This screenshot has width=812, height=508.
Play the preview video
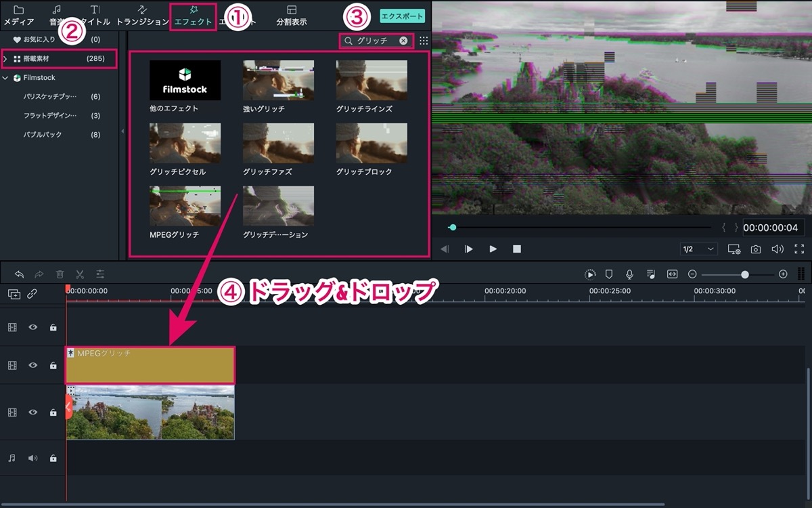493,249
